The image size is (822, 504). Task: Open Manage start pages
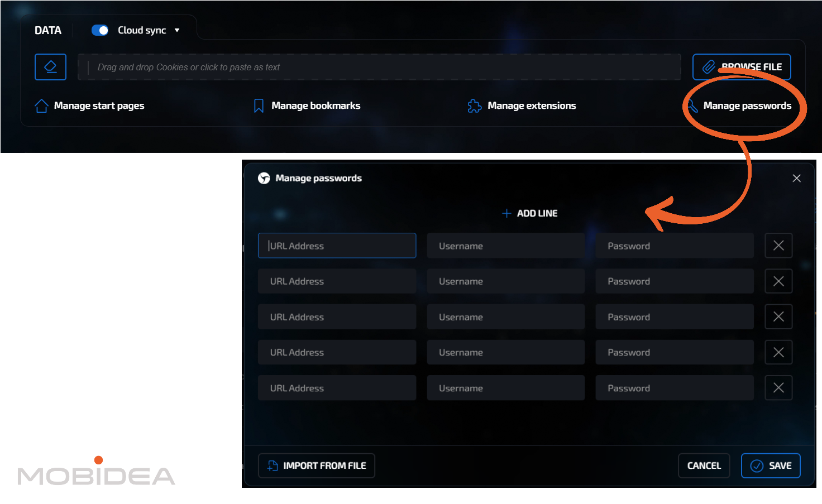89,105
